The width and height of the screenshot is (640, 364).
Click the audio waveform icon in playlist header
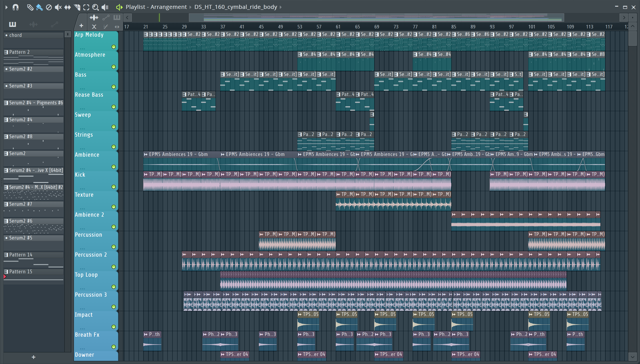[94, 18]
